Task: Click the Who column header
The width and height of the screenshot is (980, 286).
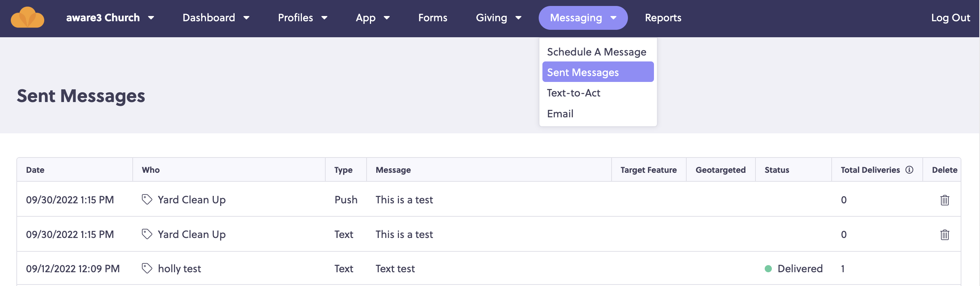Action: pos(151,170)
